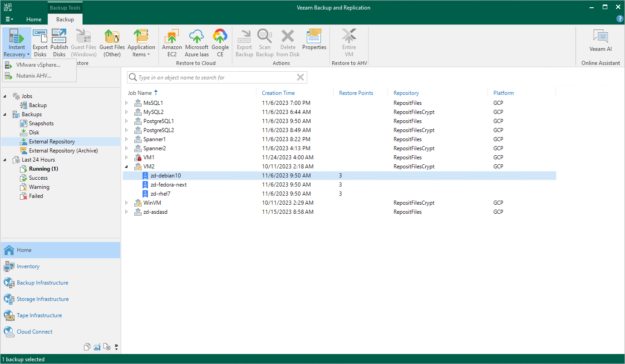Sort by the Platform column header
The height and width of the screenshot is (364, 625).
tap(504, 93)
